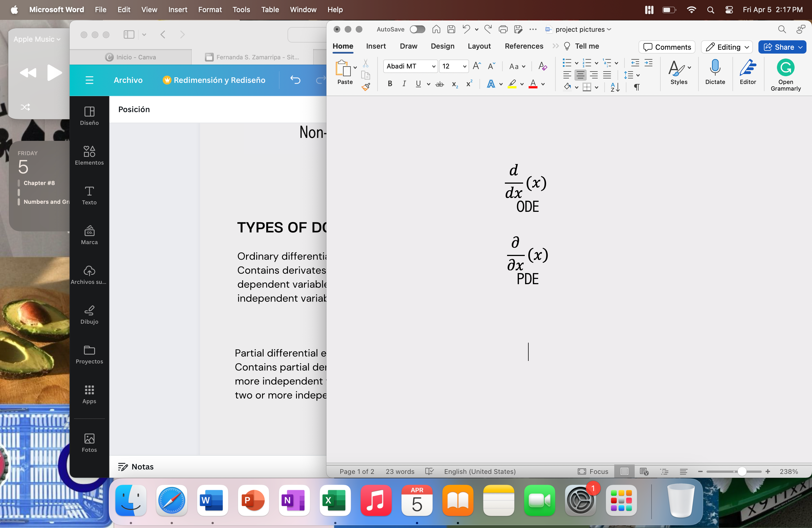Switch to the Layout ribbon tab
The width and height of the screenshot is (812, 528).
[x=479, y=46]
